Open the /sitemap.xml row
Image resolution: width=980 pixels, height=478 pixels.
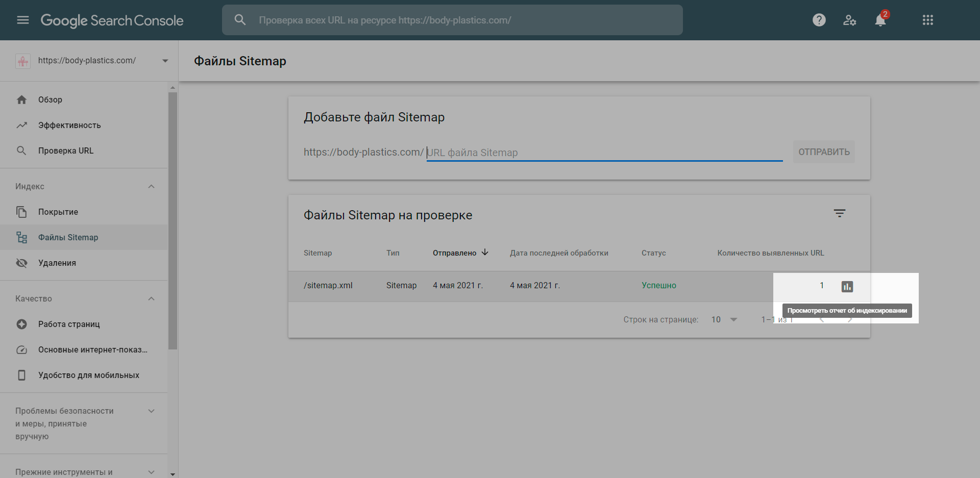pyautogui.click(x=328, y=286)
